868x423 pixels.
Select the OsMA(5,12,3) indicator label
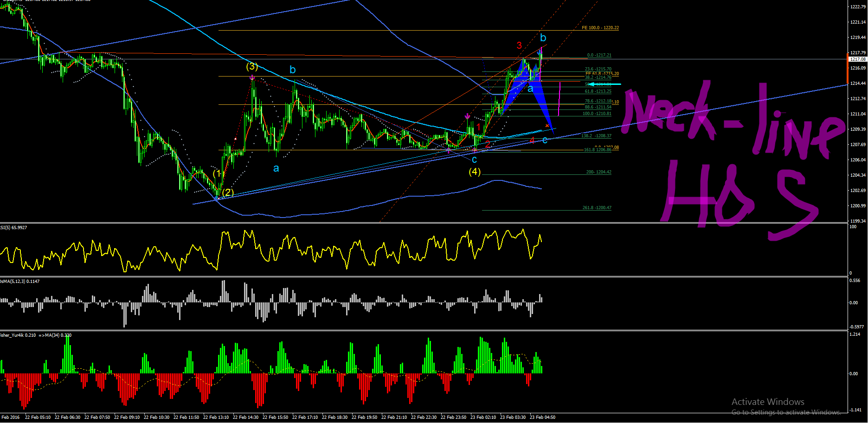coord(20,282)
